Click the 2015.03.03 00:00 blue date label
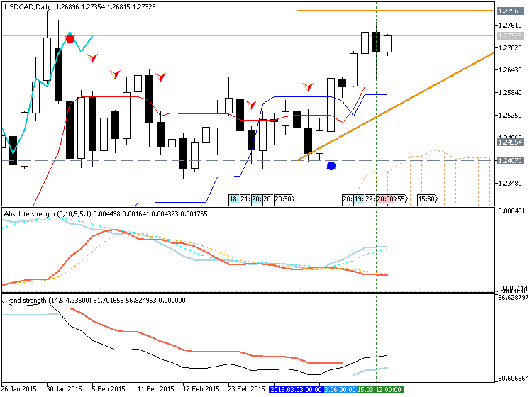 (x=297, y=389)
